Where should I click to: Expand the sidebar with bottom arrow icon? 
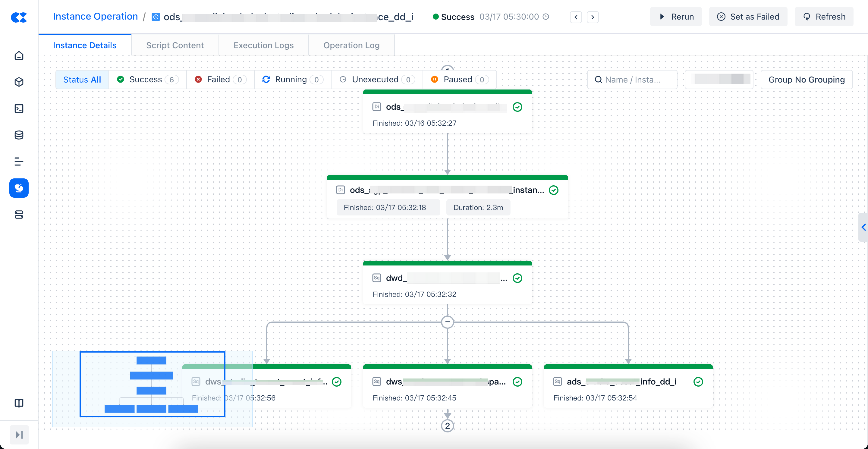19,435
